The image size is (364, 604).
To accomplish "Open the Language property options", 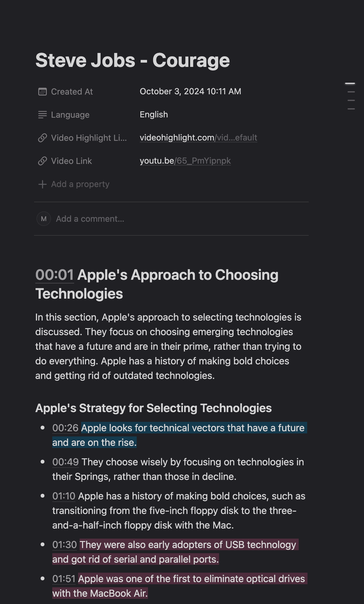I will click(70, 115).
